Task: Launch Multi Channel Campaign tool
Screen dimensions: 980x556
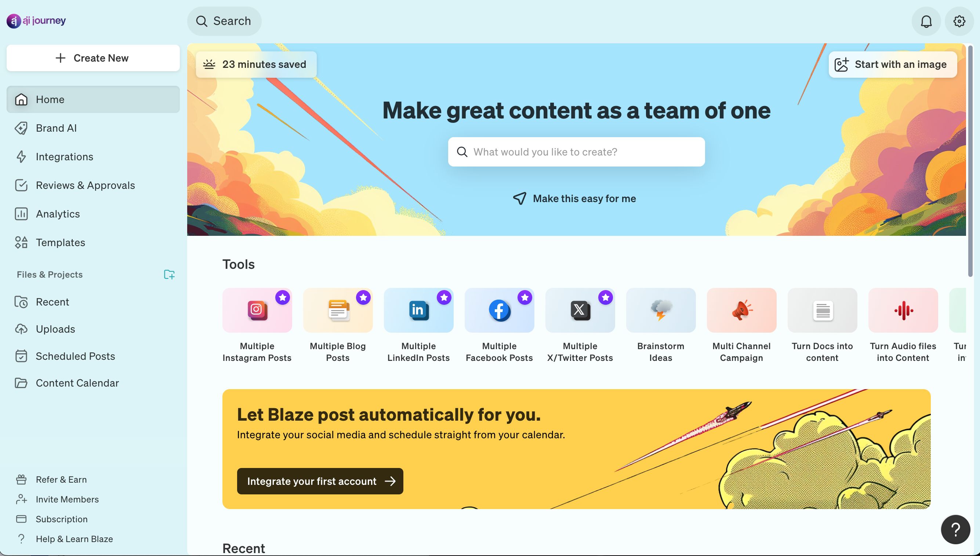Action: click(741, 325)
